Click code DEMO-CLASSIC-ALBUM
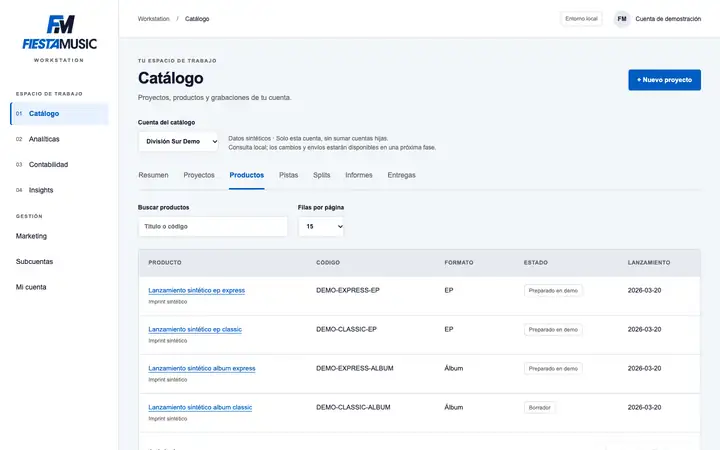 point(353,408)
